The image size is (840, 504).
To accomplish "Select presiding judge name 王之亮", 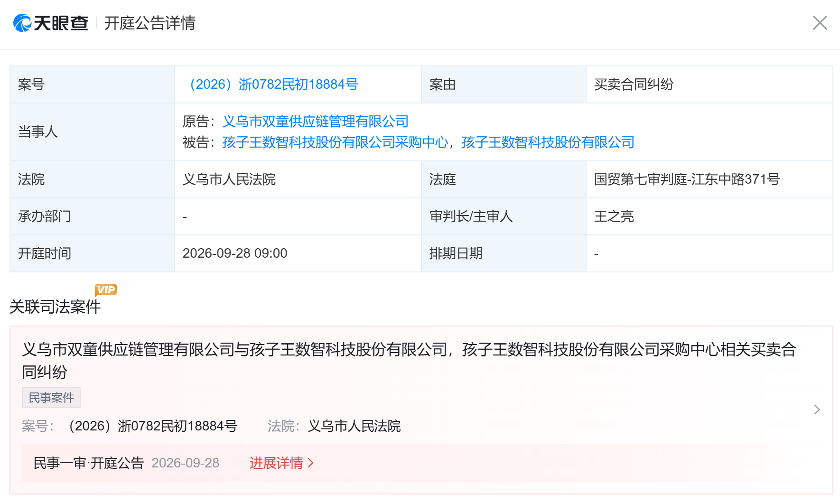I will pos(614,216).
